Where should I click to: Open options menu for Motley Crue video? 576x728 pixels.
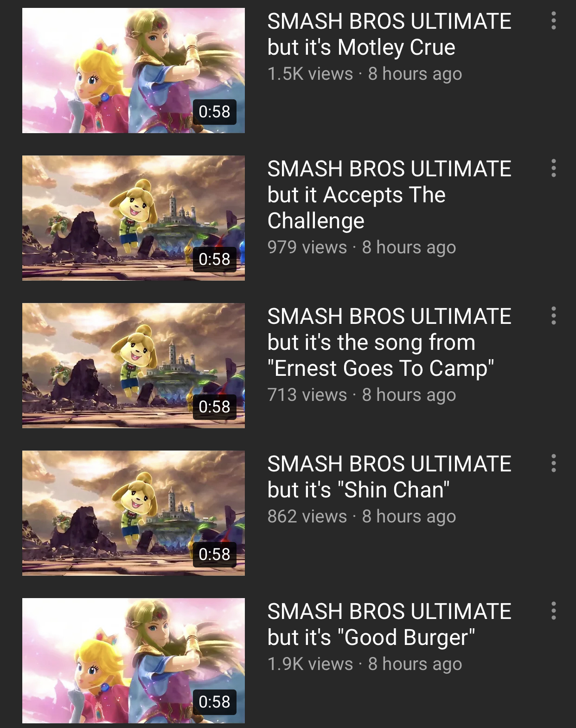[553, 21]
